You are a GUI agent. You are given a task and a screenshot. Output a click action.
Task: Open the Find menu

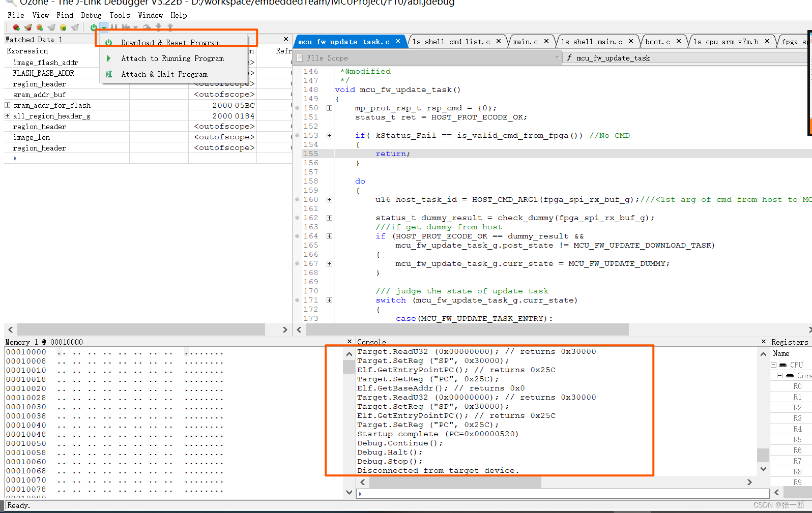click(x=65, y=15)
